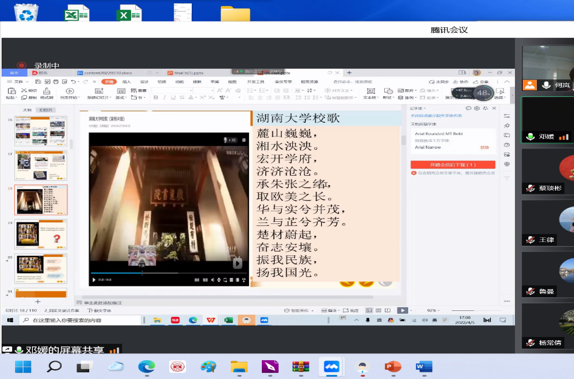Click the add new slide plus button
This screenshot has height=379, width=574.
[38, 301]
